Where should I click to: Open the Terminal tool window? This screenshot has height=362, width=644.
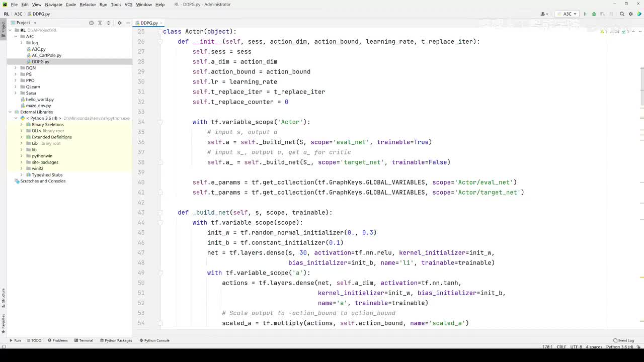[84, 340]
